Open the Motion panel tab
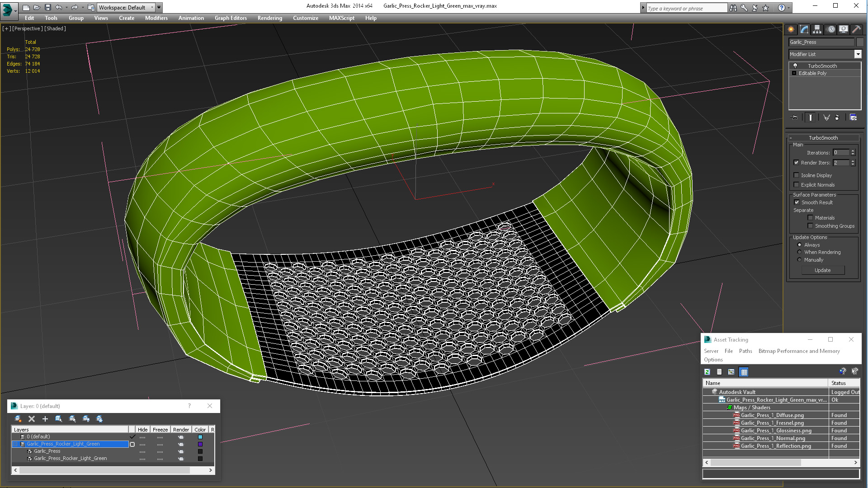Image resolution: width=868 pixels, height=488 pixels. point(830,29)
